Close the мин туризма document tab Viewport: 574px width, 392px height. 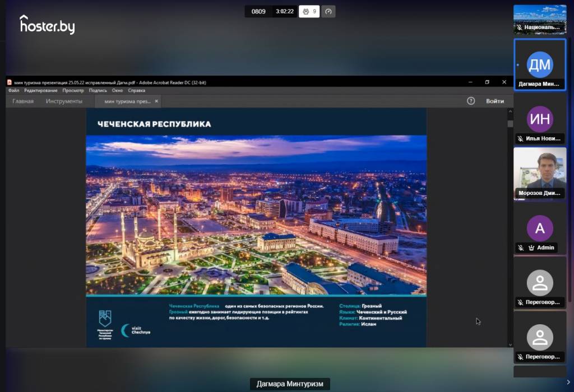[156, 101]
